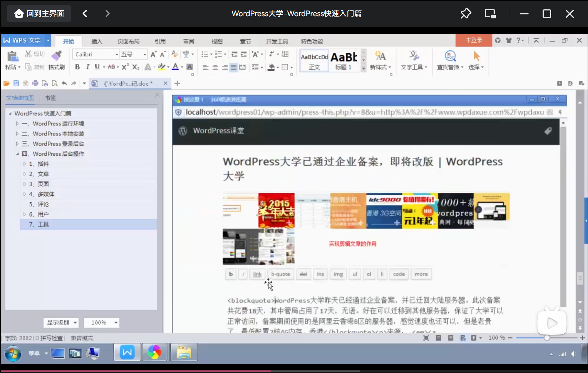Click the print icon in quick toolbar
This screenshot has width=588, height=373.
point(35,84)
